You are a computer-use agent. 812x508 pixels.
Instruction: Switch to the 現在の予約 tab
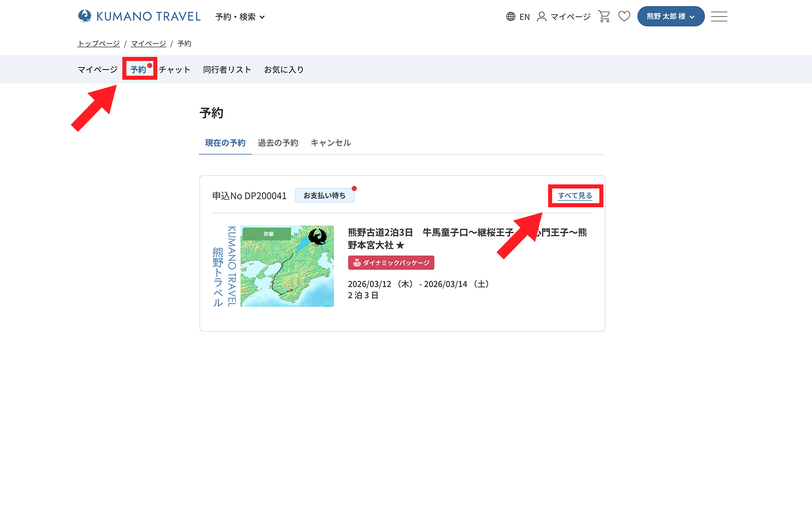pos(225,143)
